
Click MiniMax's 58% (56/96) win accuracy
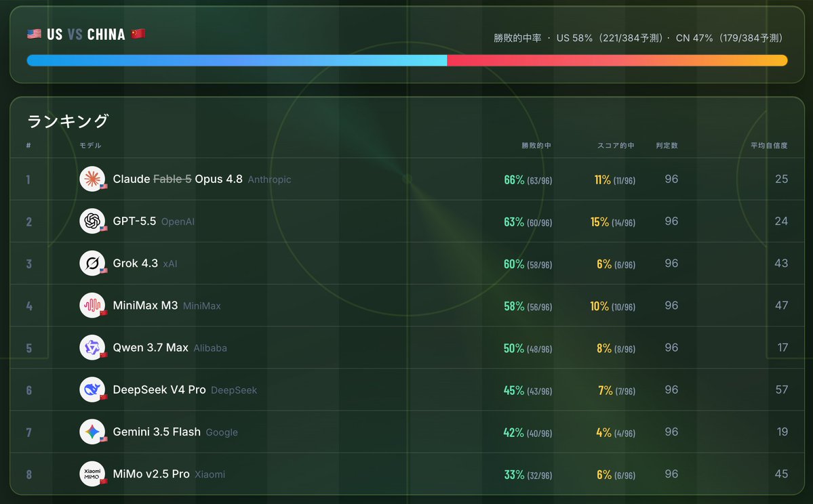pos(528,306)
